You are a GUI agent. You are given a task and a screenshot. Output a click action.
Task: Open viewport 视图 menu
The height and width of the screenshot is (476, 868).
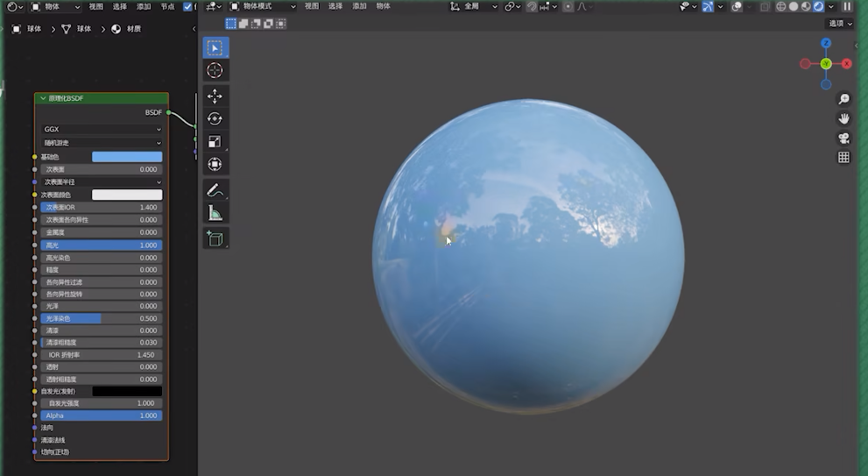(x=312, y=7)
